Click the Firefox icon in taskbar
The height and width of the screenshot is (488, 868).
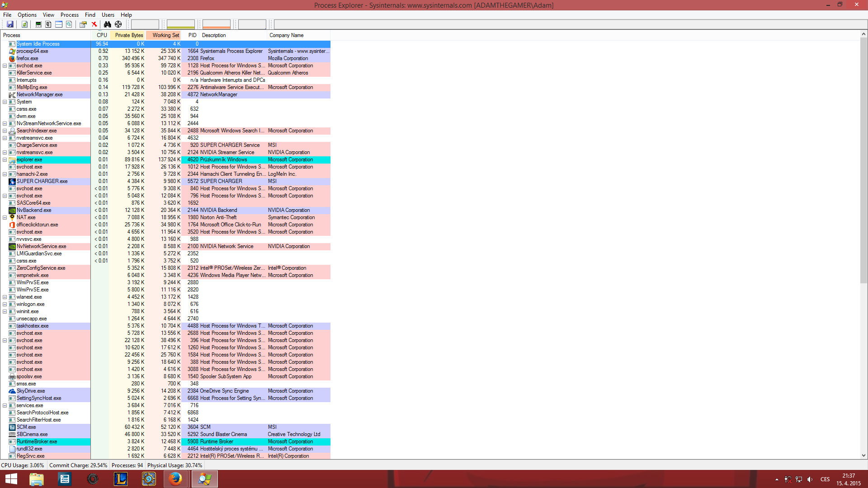pos(175,479)
